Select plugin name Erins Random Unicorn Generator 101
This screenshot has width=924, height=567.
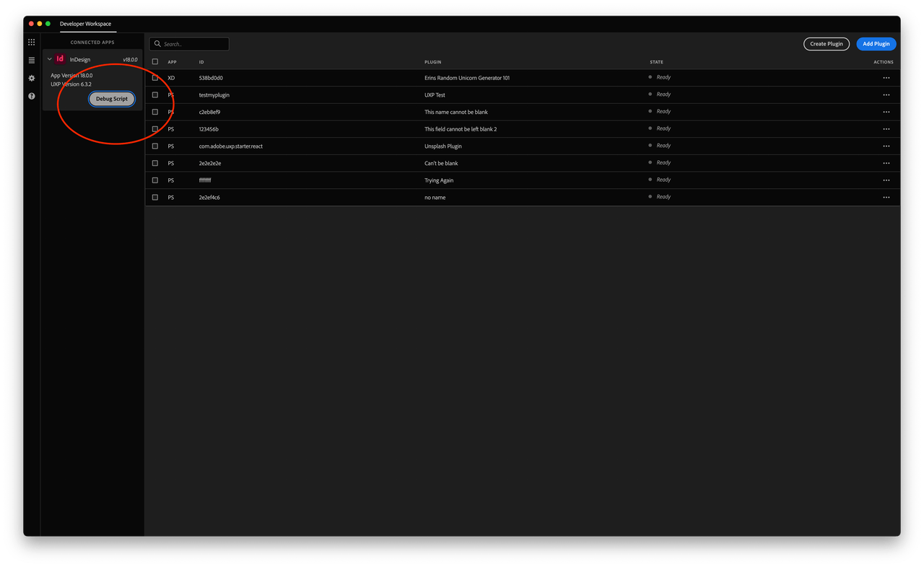pos(467,78)
